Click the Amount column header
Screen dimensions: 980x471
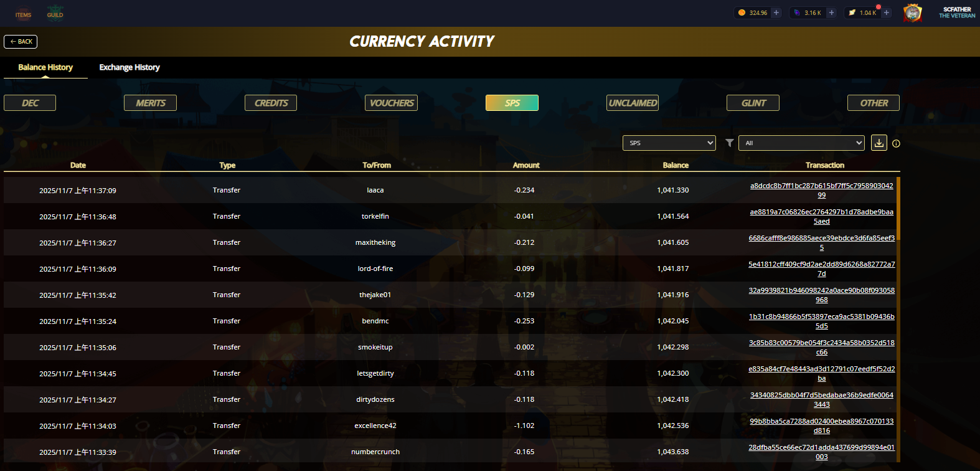tap(526, 165)
